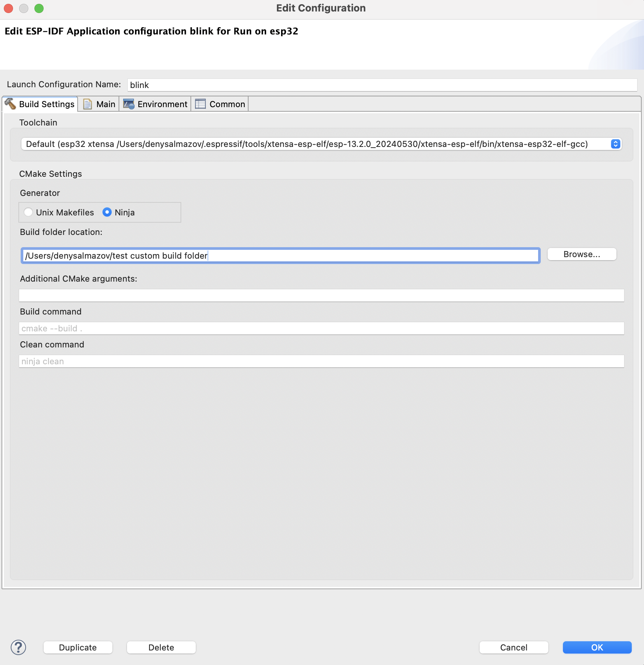Click the Browse... button

point(581,254)
